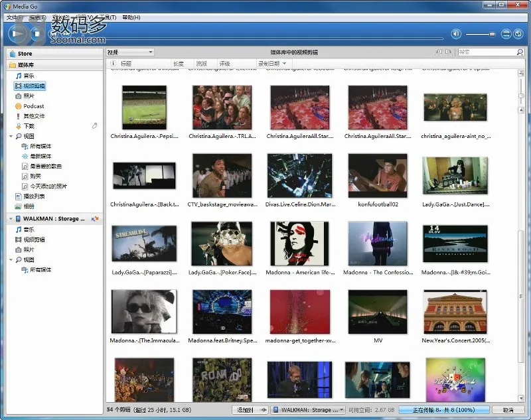
Task: Stop playback with the Stop button
Action: (37, 33)
